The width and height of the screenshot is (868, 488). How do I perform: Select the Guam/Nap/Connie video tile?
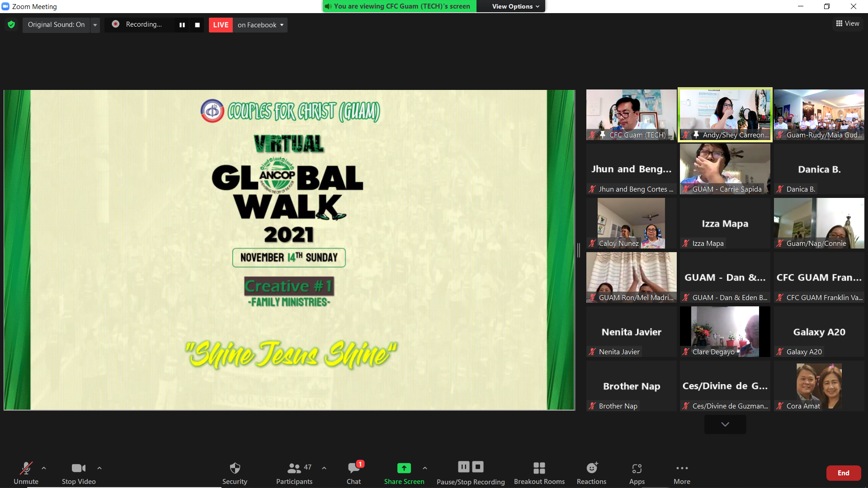819,223
